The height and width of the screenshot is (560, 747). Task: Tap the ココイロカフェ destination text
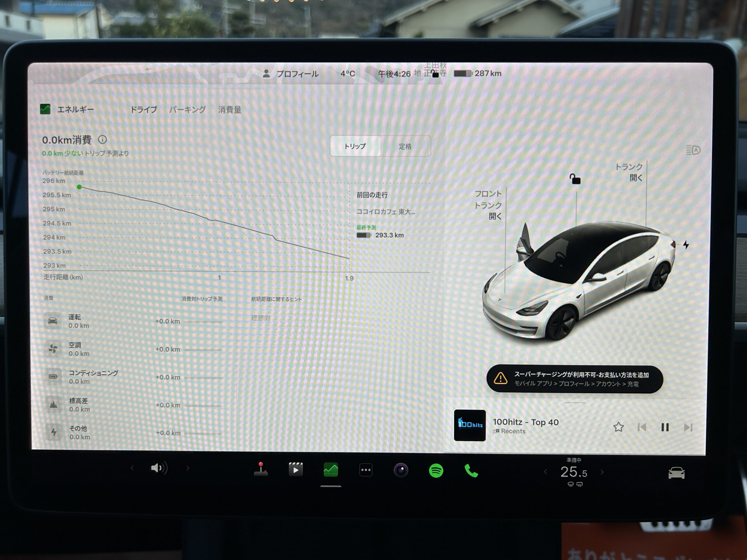[386, 212]
